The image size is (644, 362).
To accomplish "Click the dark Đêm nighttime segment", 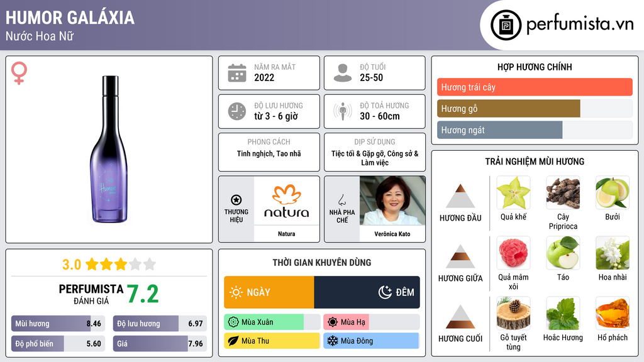I will [367, 292].
